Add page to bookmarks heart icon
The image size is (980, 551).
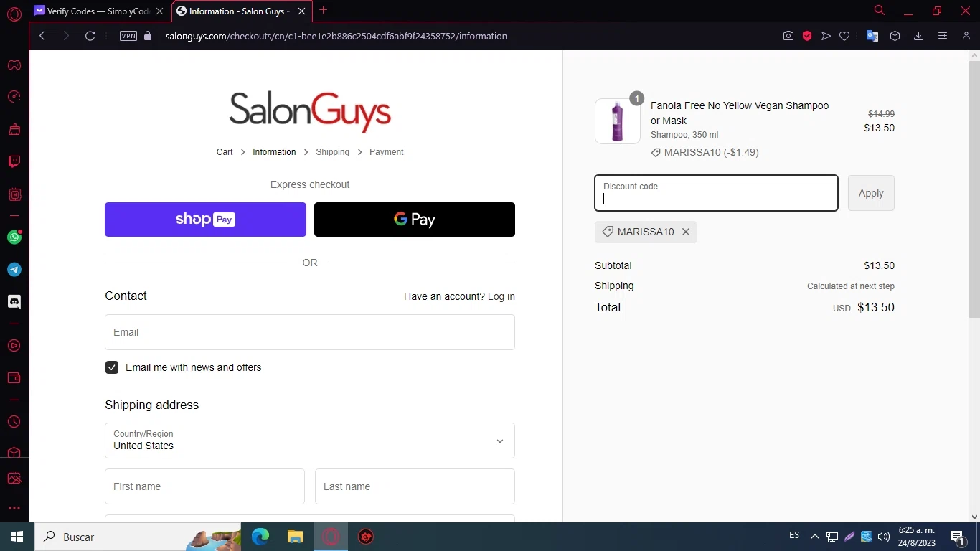point(844,36)
